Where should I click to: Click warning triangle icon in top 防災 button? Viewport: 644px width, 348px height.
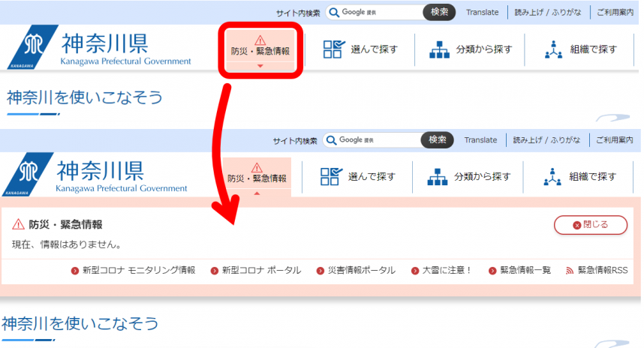click(x=260, y=40)
